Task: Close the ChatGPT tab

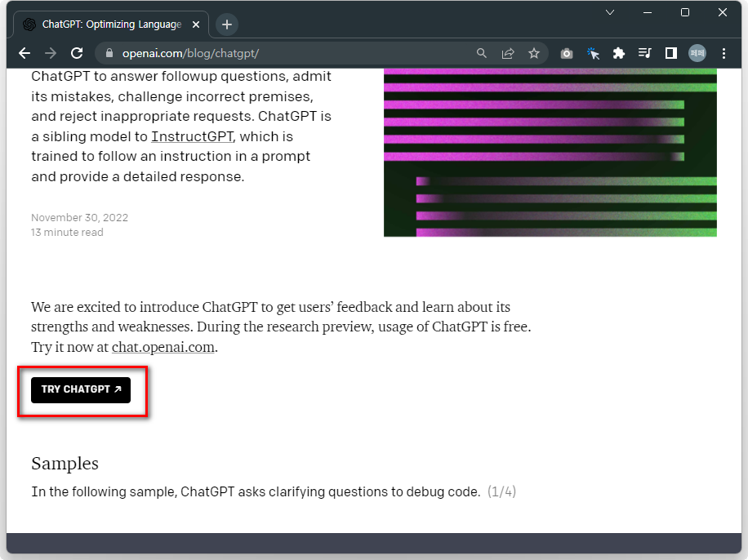Action: [196, 24]
